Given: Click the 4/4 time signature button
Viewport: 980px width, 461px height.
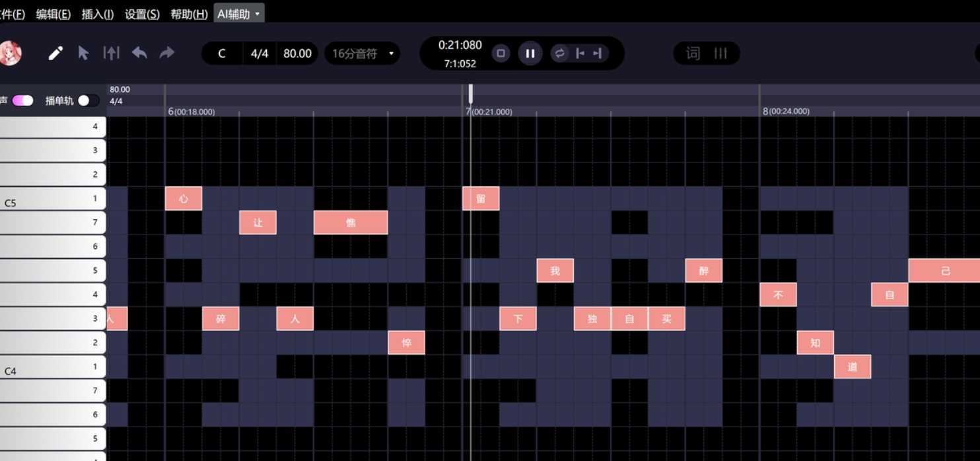Looking at the screenshot, I should pyautogui.click(x=260, y=53).
